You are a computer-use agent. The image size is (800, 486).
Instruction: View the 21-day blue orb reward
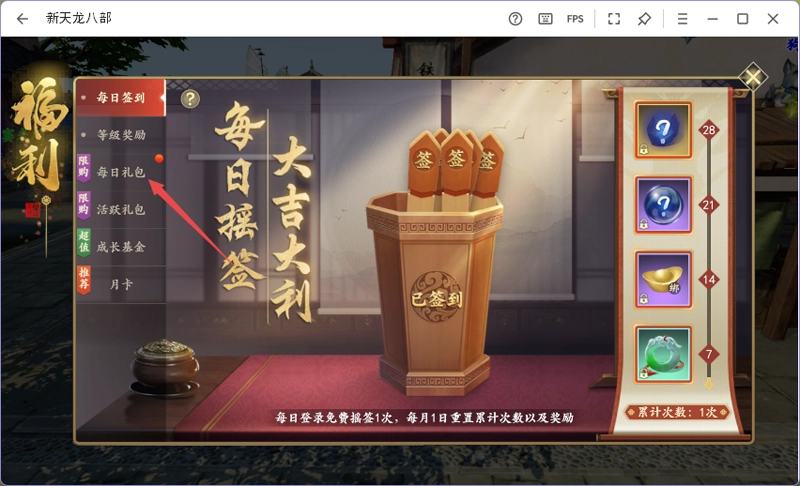pos(663,205)
